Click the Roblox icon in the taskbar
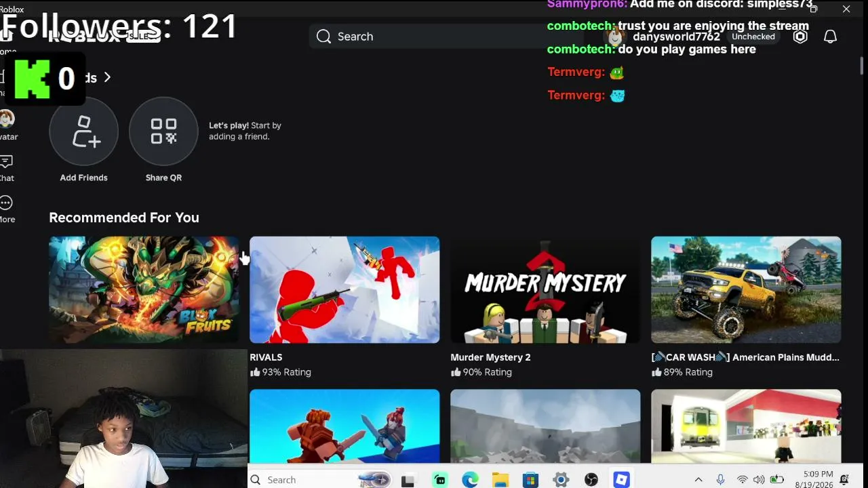The width and height of the screenshot is (868, 488). tap(621, 480)
